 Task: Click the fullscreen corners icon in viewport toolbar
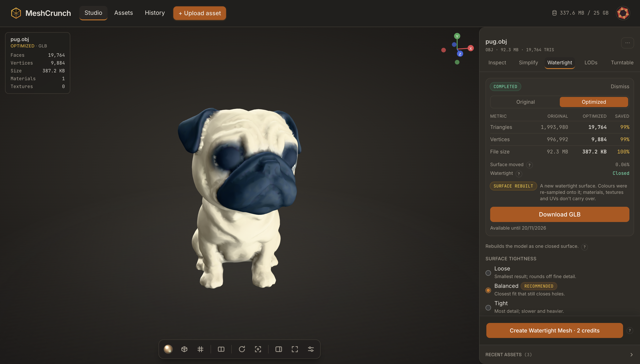tap(295, 349)
